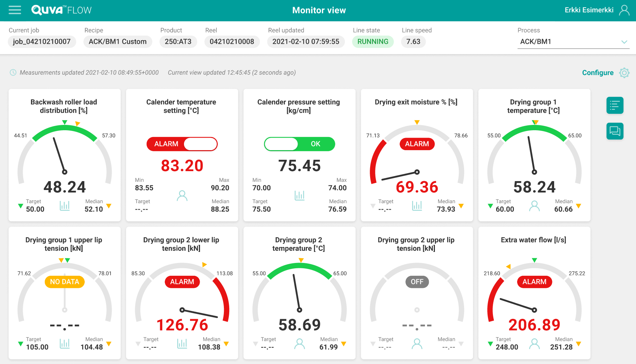Click the gauge value 58.69
The image size is (636, 364).
[x=300, y=325]
